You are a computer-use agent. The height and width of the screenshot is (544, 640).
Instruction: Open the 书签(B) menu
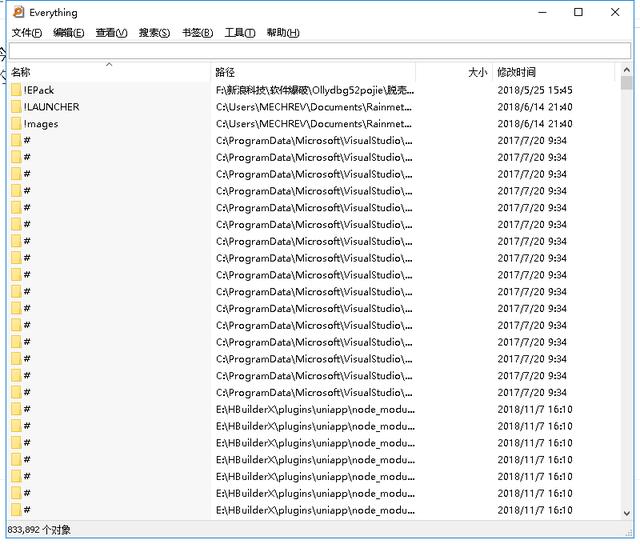coord(198,33)
